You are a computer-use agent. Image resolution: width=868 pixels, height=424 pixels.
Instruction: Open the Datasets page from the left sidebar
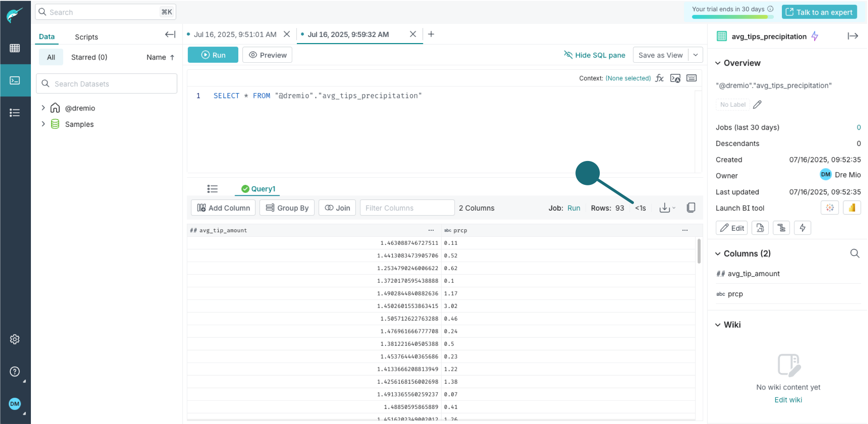click(x=15, y=48)
